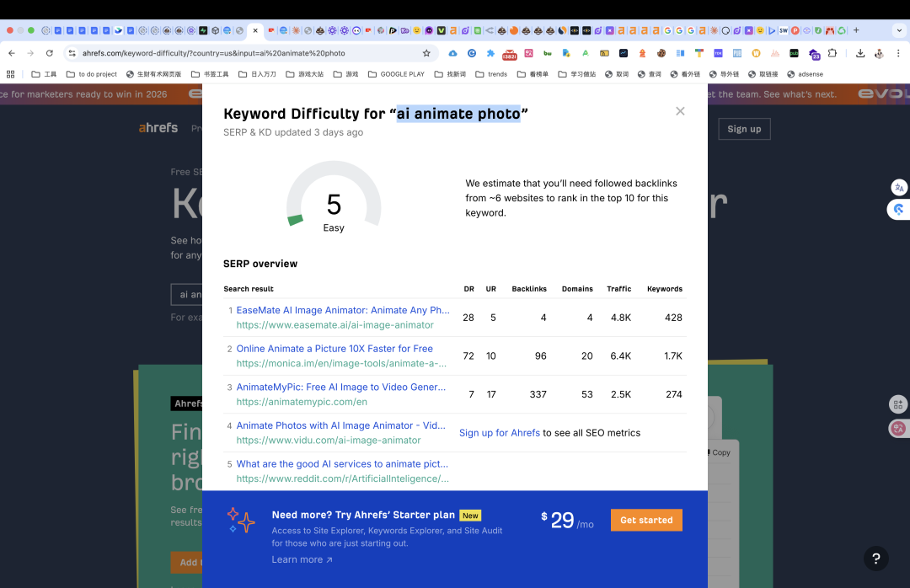The image size is (910, 588).
Task: Open the colorful T extension icon
Action: 699,53
